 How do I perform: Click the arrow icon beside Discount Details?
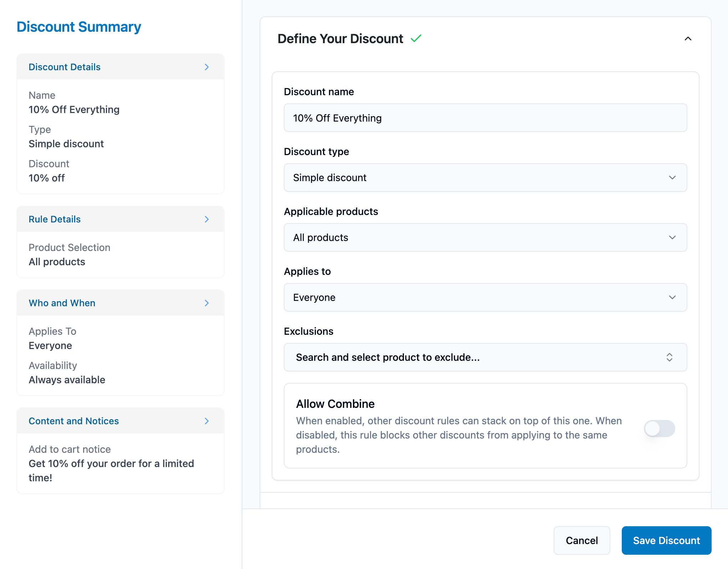(207, 67)
